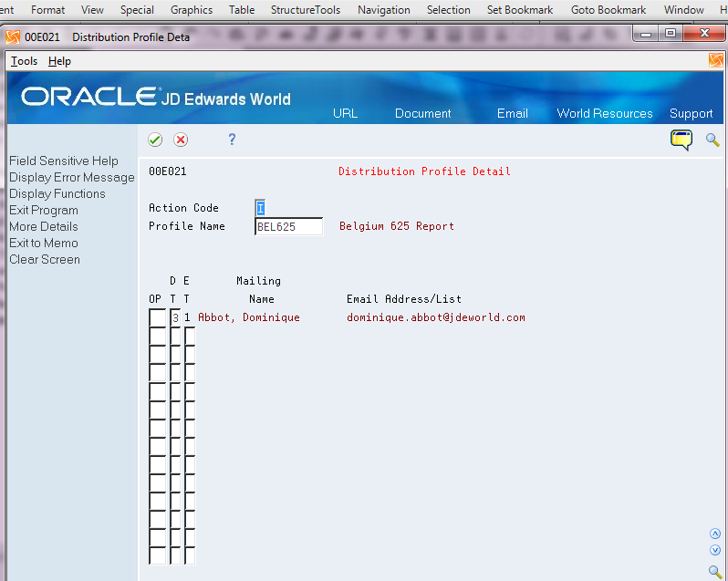
Task: Open the Goto Bookmark menu
Action: 608,10
